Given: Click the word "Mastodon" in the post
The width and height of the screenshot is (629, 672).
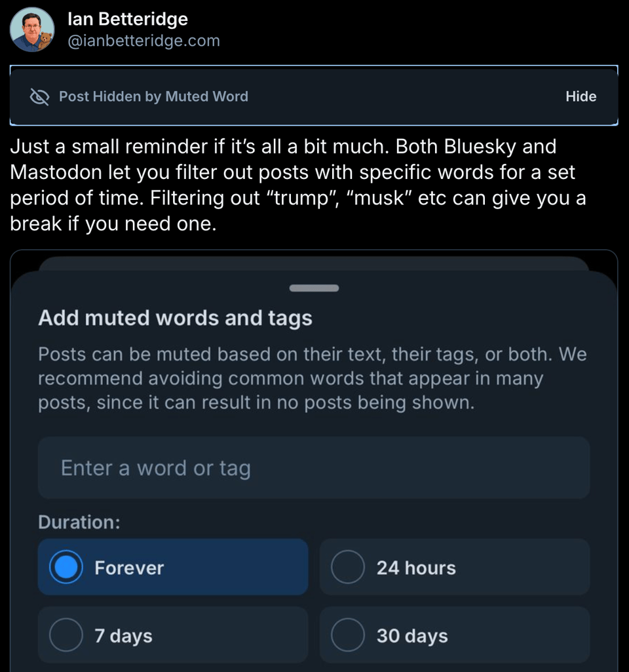Looking at the screenshot, I should point(56,172).
